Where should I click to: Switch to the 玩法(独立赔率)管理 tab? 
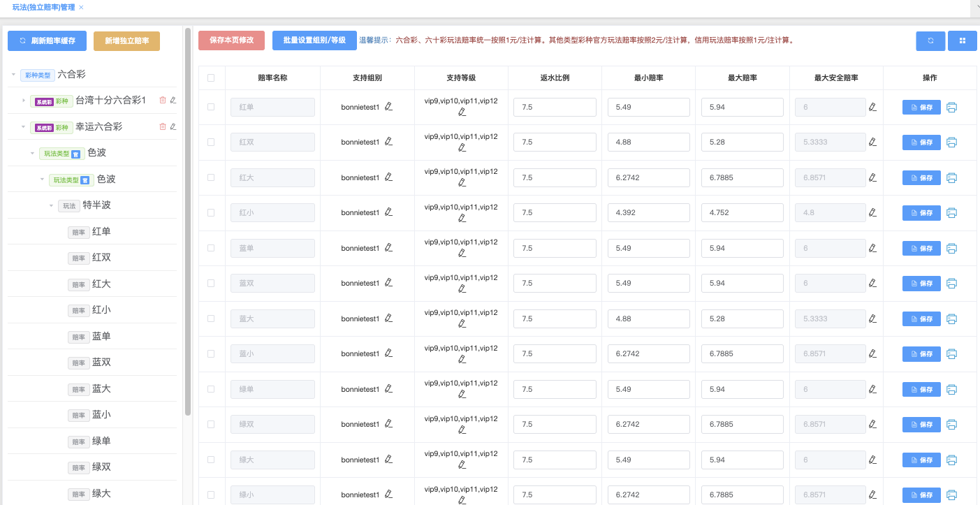[43, 7]
